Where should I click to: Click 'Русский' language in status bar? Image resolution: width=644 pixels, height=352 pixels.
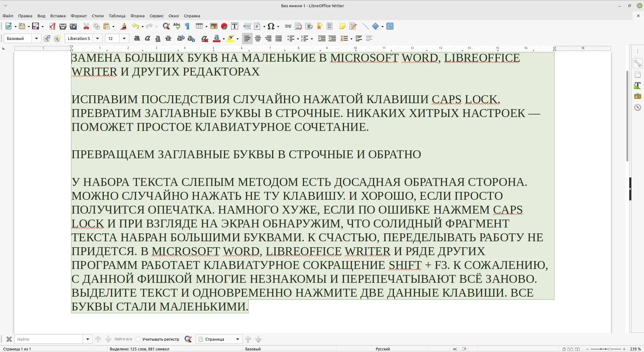(x=383, y=349)
